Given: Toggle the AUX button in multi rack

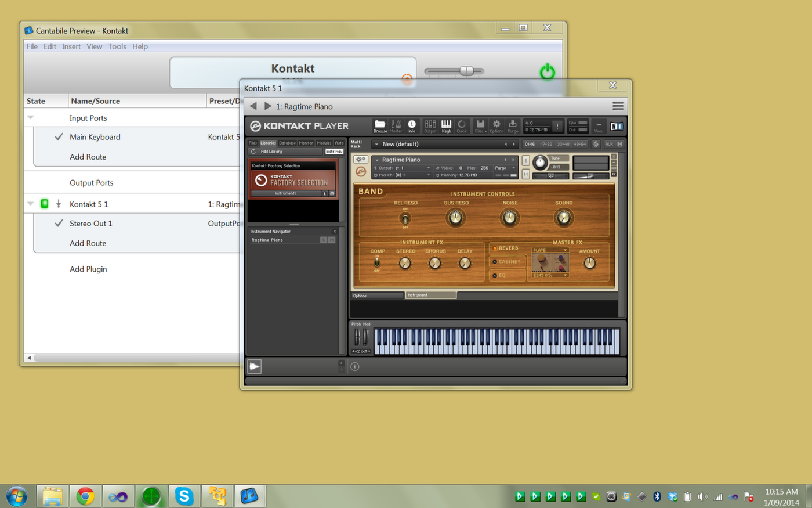Looking at the screenshot, I should coord(609,144).
